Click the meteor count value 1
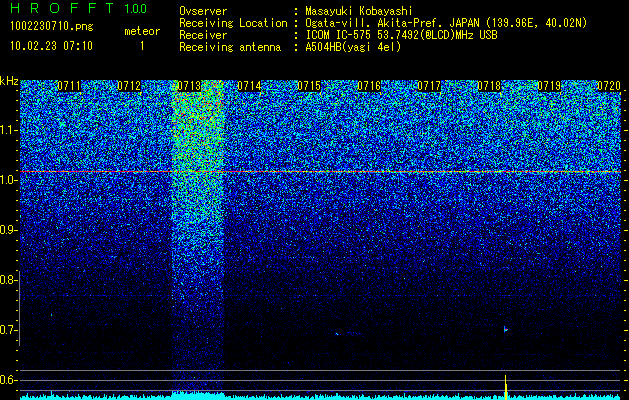This screenshot has height=400, width=629. [x=142, y=46]
